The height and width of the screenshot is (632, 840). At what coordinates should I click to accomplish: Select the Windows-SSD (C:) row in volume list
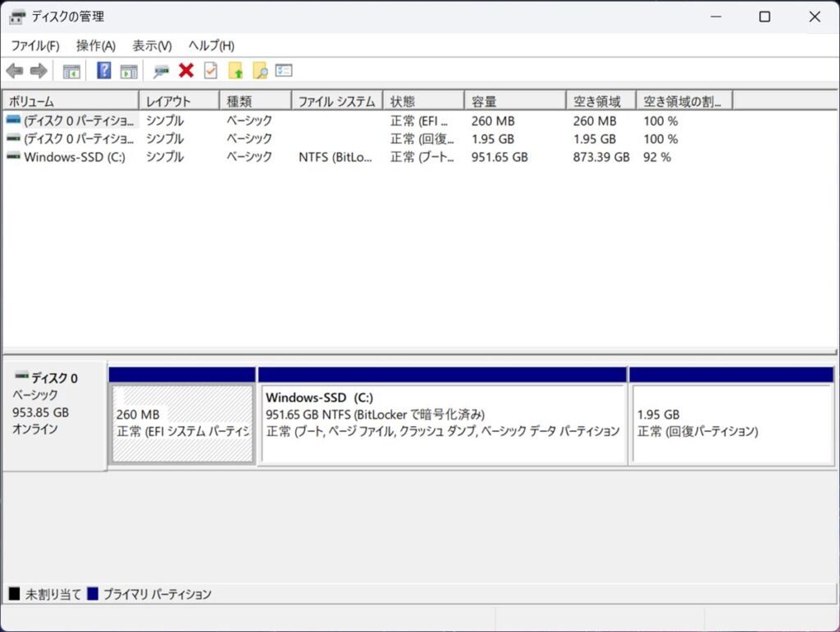[x=74, y=157]
